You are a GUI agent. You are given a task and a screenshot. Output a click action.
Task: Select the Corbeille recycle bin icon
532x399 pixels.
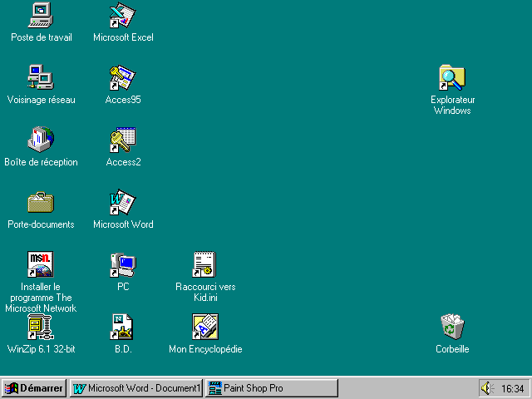click(x=452, y=327)
